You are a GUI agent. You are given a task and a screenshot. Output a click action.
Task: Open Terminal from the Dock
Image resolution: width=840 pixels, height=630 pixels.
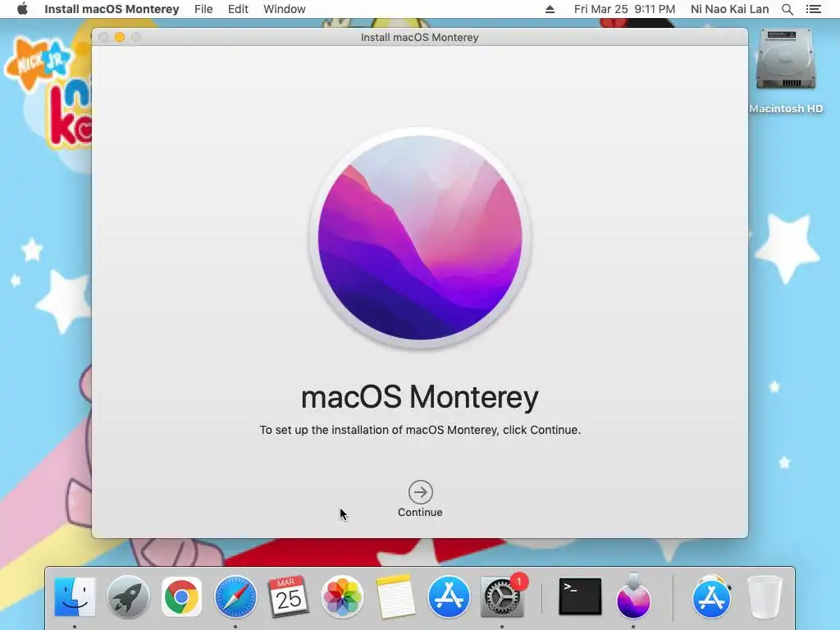(x=580, y=597)
